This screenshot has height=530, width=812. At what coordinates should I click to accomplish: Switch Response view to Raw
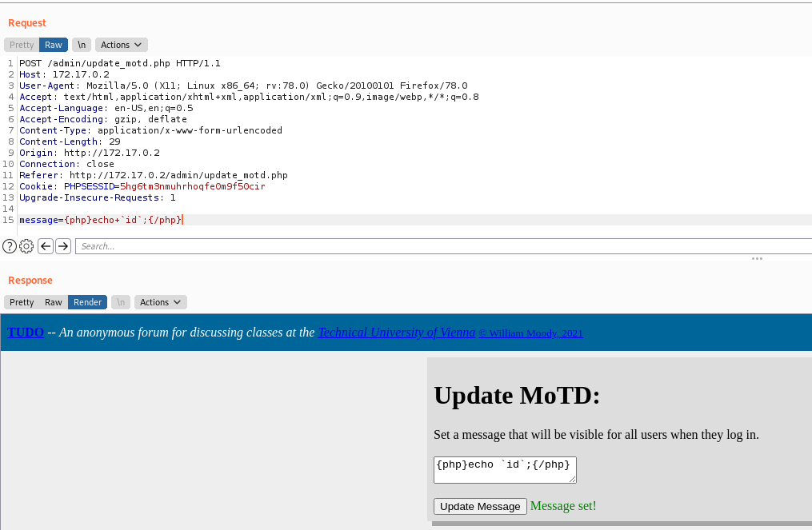(x=54, y=302)
